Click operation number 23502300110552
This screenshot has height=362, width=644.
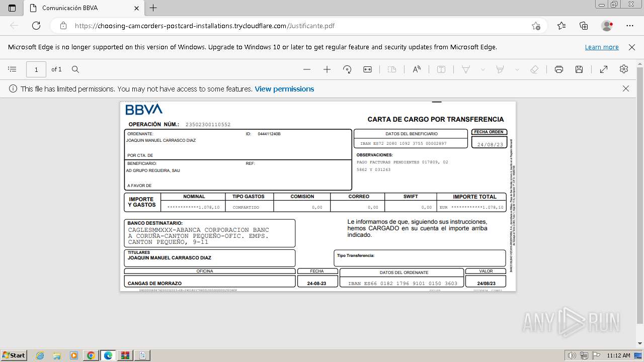tap(208, 125)
